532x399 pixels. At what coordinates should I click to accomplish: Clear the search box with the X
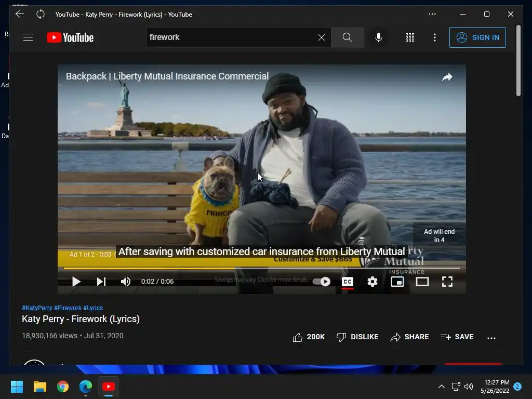point(322,37)
